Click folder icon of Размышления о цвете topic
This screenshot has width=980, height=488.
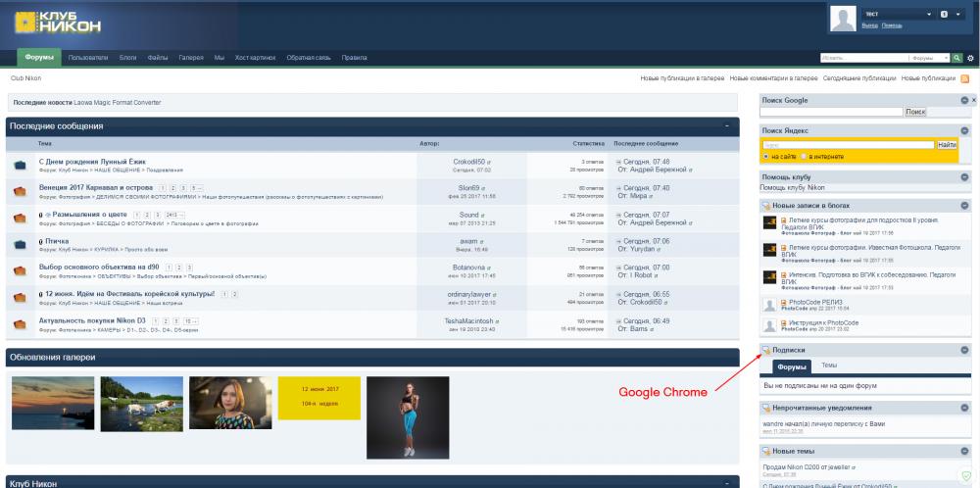pyautogui.click(x=20, y=219)
